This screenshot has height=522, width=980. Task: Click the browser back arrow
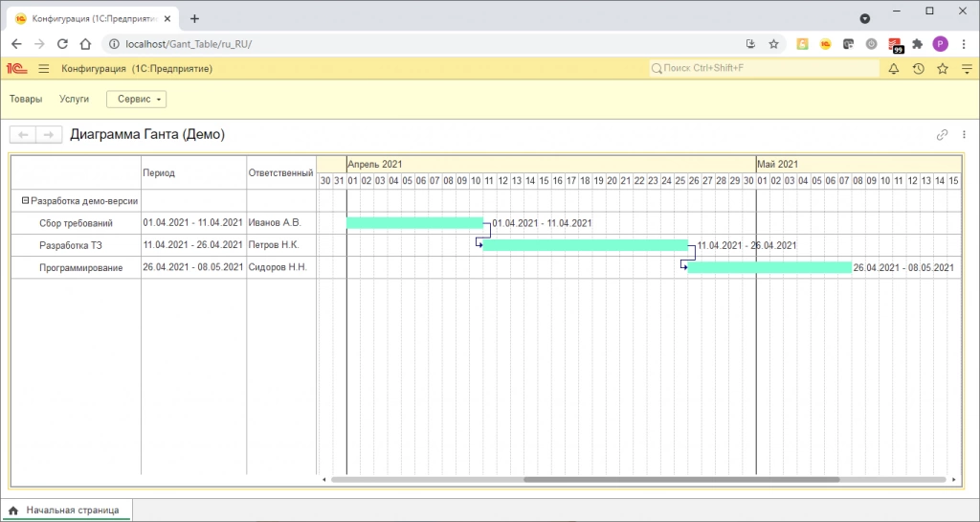[x=16, y=44]
